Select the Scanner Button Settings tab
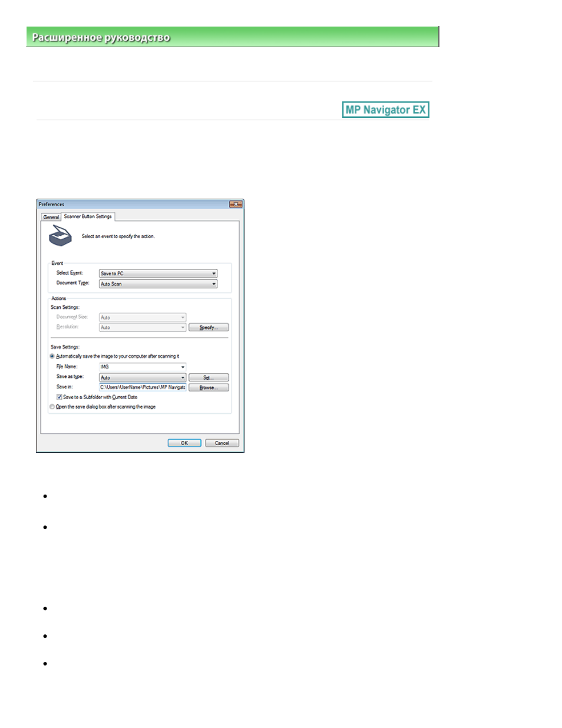The image size is (562, 728). click(x=88, y=216)
